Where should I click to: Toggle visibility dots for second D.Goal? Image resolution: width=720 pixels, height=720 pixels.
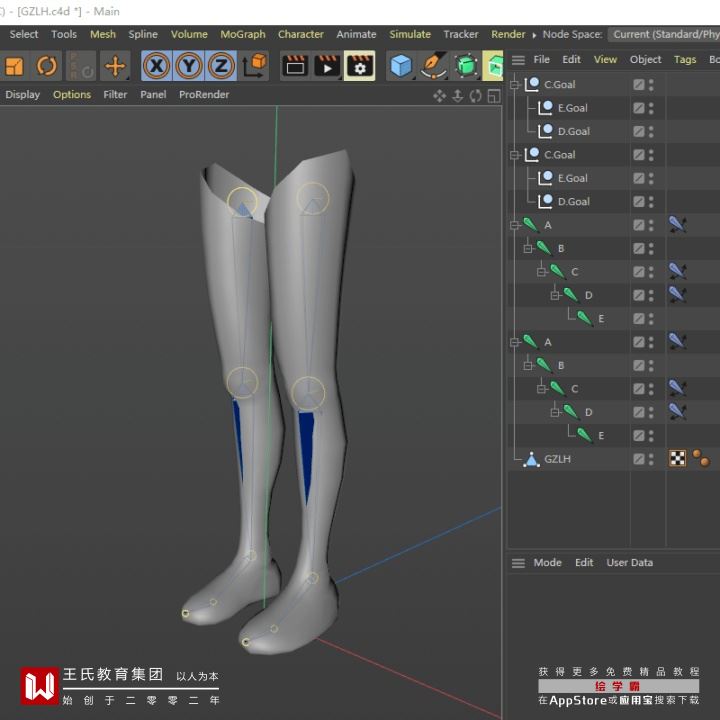point(651,202)
